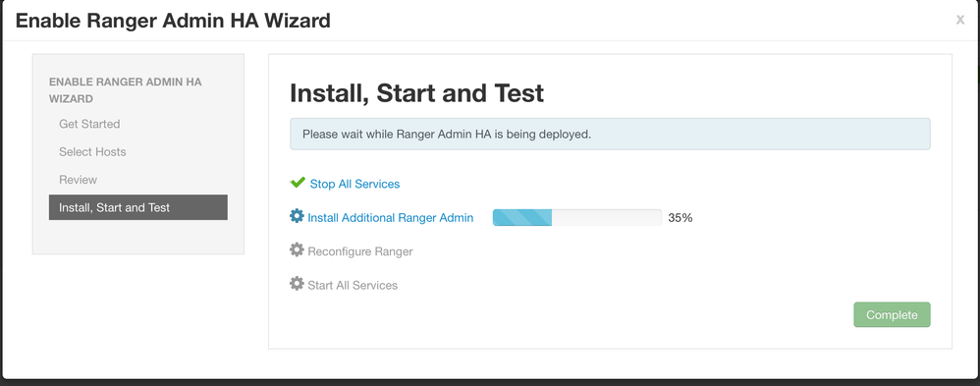Select the Review wizard step

tap(79, 180)
